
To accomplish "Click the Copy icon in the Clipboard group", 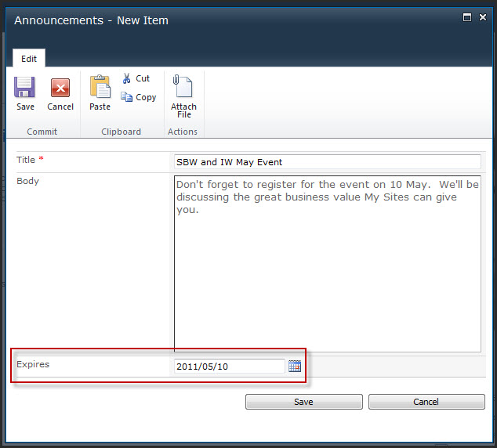I will click(127, 97).
